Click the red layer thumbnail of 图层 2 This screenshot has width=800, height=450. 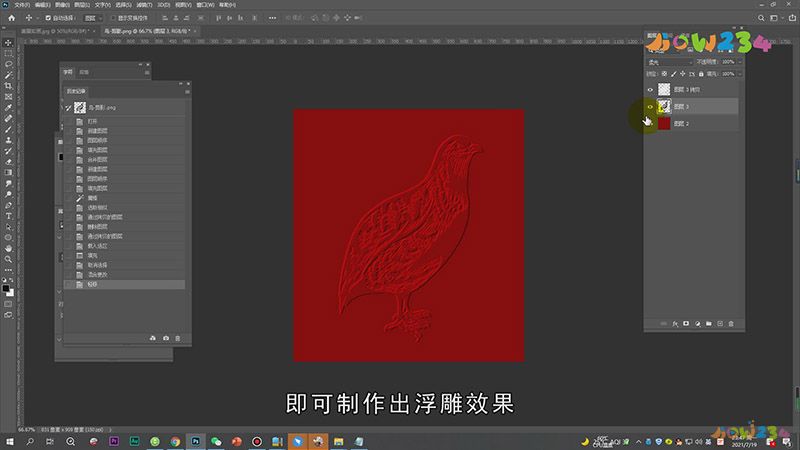[x=664, y=123]
